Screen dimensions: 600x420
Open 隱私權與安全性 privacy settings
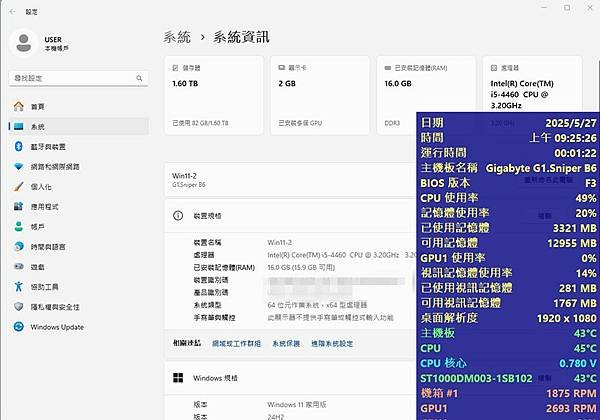pos(78,307)
